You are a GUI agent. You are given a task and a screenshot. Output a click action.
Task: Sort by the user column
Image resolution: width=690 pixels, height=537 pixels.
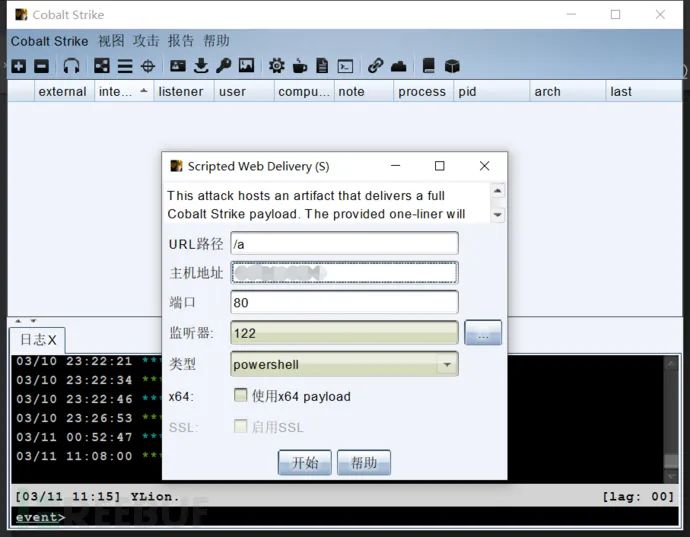[x=243, y=92]
